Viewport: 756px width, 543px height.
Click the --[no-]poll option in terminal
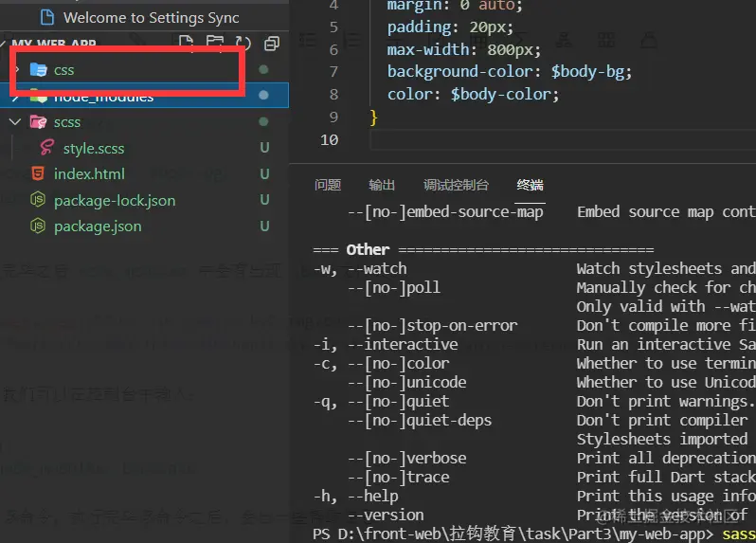[x=394, y=287]
